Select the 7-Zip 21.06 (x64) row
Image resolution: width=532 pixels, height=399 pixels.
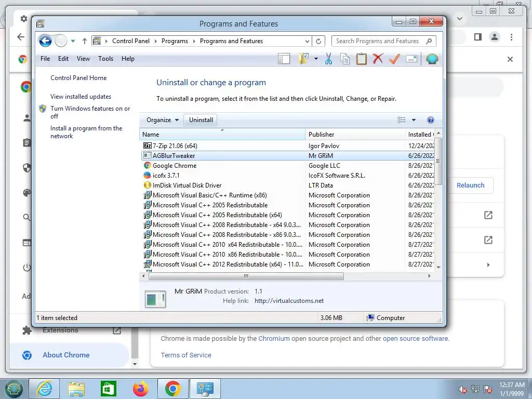[x=287, y=146]
